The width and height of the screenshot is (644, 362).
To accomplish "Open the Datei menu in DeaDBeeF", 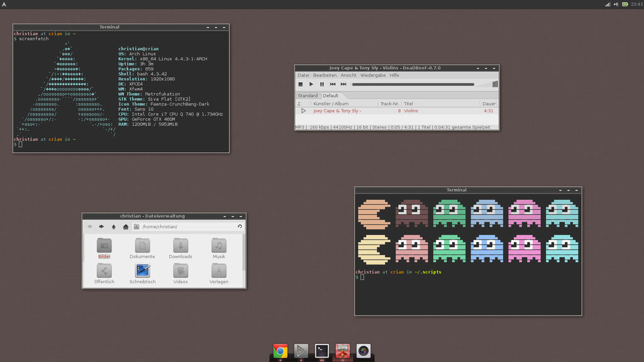I will (303, 75).
